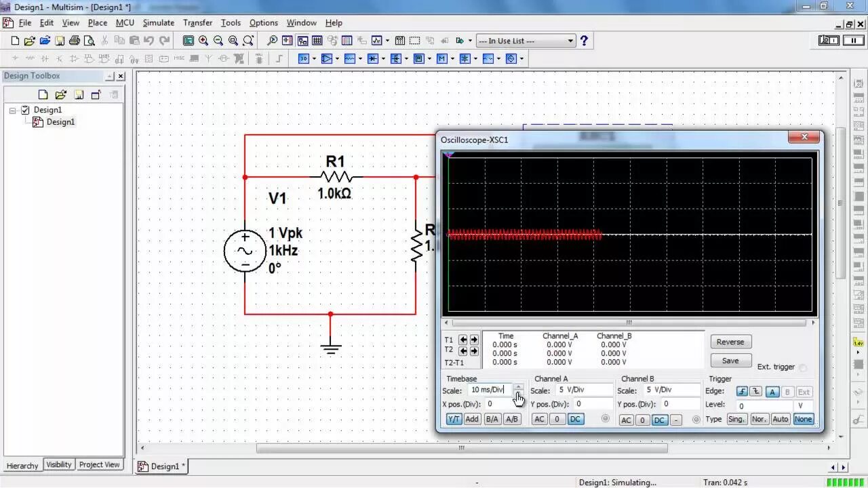Open the Place menu
Image resolution: width=868 pixels, height=488 pixels.
point(98,22)
